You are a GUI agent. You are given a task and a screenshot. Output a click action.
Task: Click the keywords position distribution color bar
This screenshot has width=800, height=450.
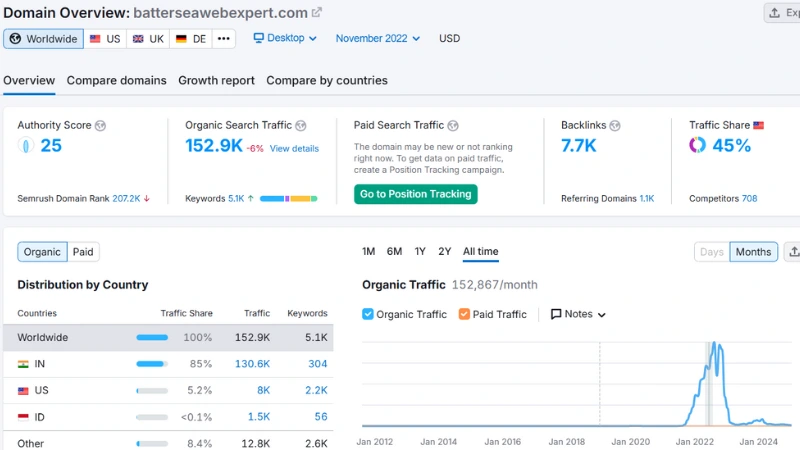pyautogui.click(x=289, y=198)
